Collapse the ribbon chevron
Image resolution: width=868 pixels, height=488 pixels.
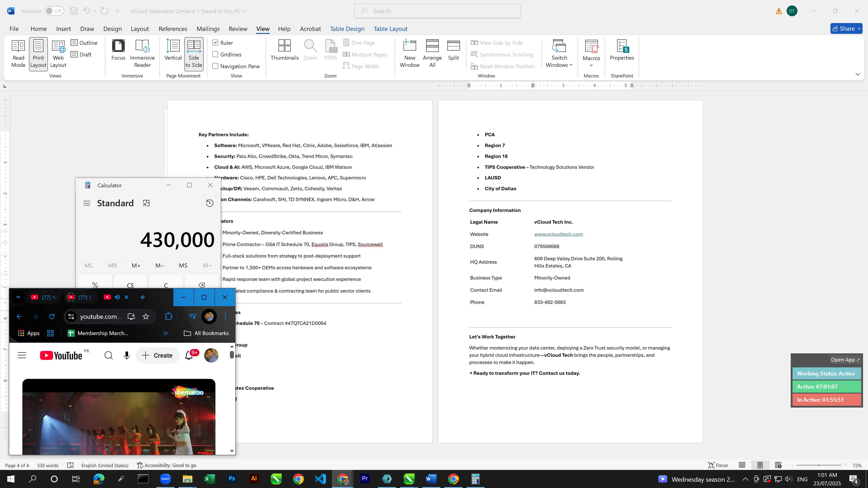point(858,74)
